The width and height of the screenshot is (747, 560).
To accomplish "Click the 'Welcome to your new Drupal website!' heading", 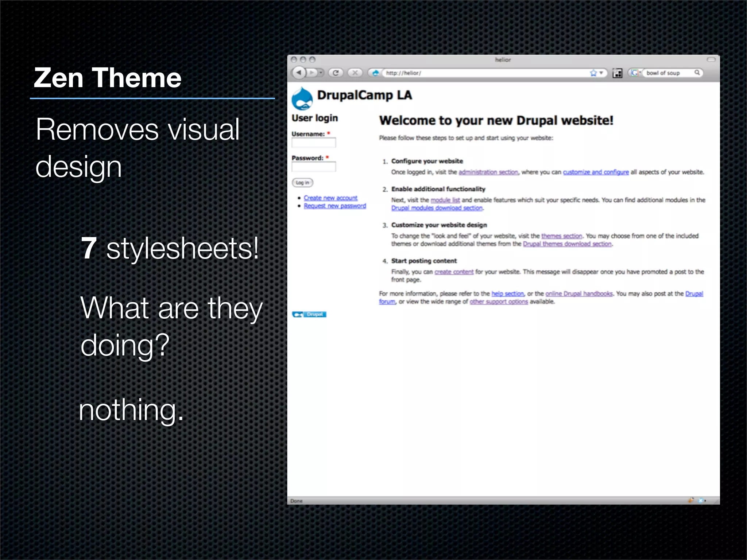I will 496,120.
